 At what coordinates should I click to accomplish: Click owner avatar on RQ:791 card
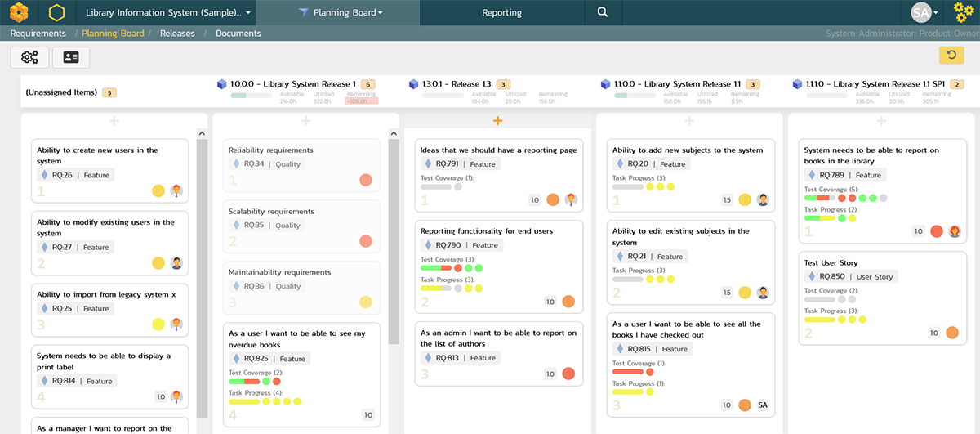571,199
